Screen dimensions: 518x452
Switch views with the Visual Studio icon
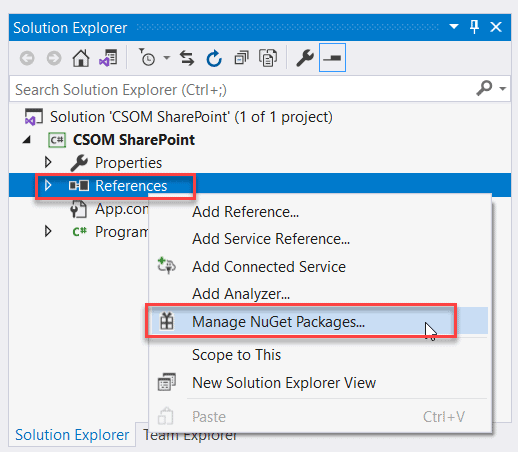pos(108,58)
